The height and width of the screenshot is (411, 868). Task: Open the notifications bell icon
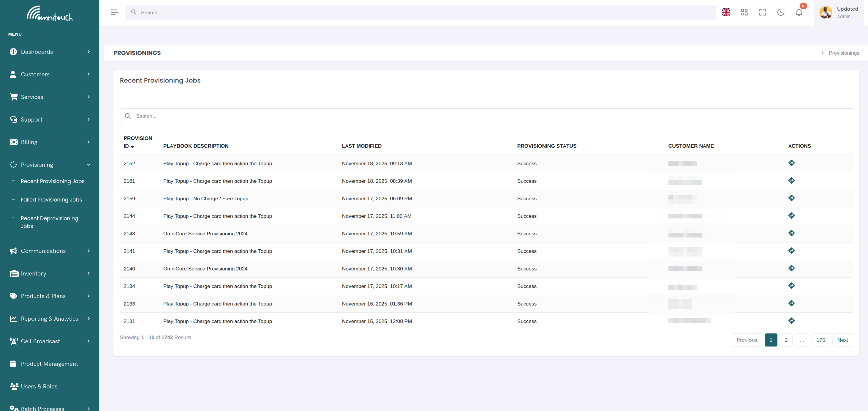(799, 12)
